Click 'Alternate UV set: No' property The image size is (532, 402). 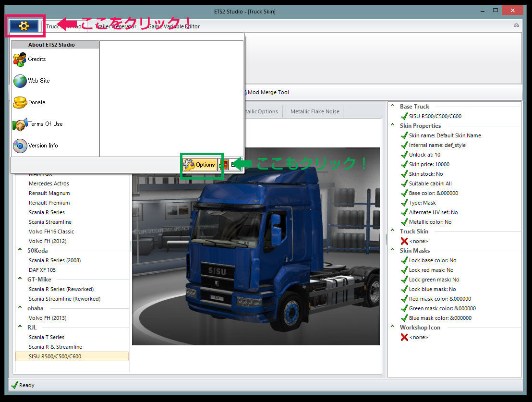pyautogui.click(x=429, y=212)
